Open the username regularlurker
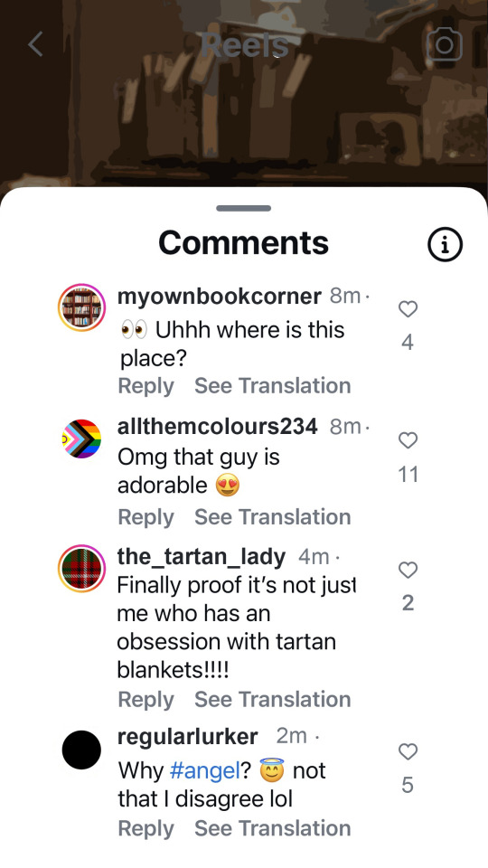The image size is (488, 868). [188, 737]
